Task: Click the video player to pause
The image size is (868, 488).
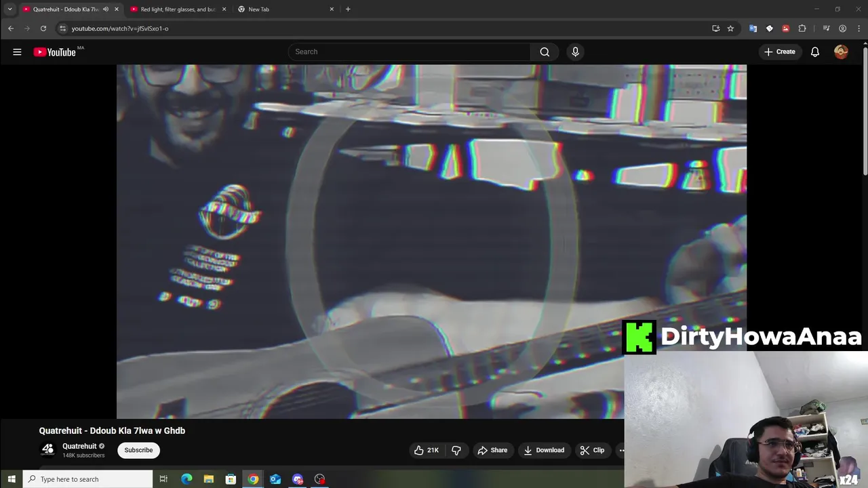Action: (x=431, y=241)
